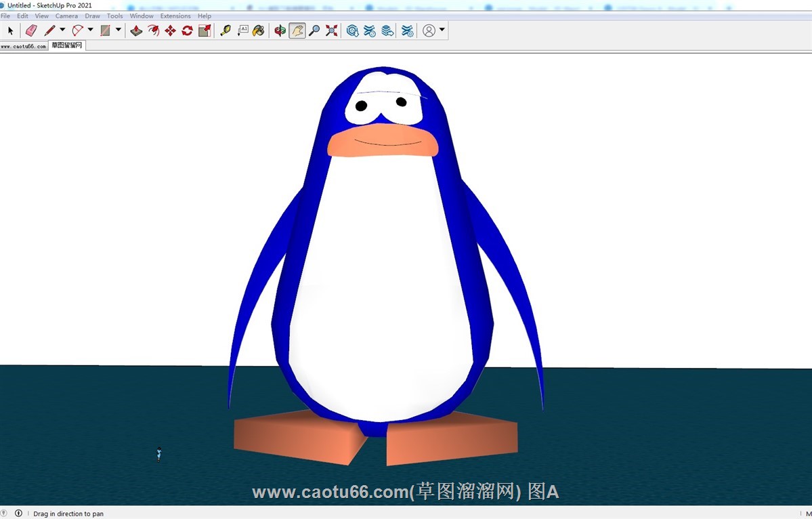The image size is (812, 519).
Task: Choose the Line pencil tool
Action: pos(49,30)
